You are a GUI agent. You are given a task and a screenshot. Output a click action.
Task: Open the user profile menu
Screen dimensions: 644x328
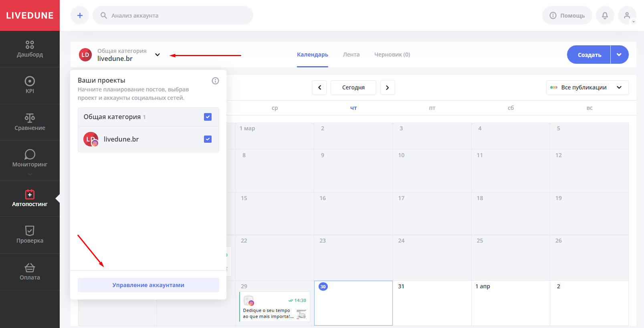(x=627, y=15)
